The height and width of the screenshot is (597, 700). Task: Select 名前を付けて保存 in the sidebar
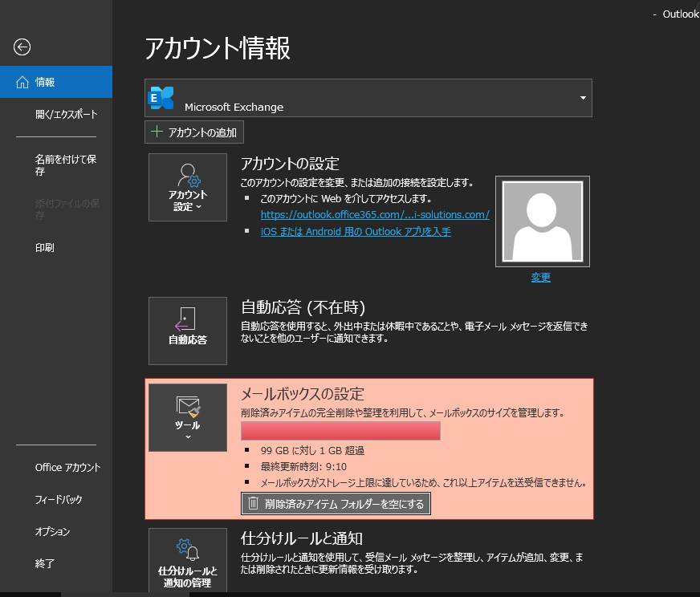coord(66,165)
